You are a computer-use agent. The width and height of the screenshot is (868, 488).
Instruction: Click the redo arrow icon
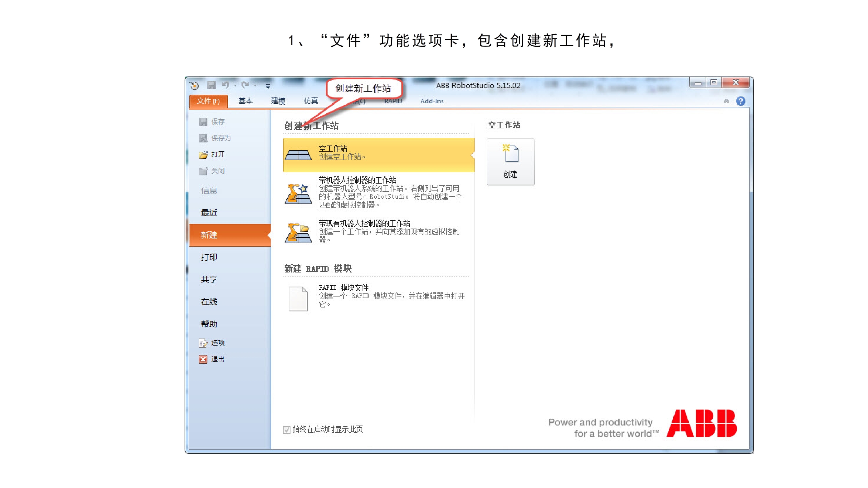(x=245, y=85)
